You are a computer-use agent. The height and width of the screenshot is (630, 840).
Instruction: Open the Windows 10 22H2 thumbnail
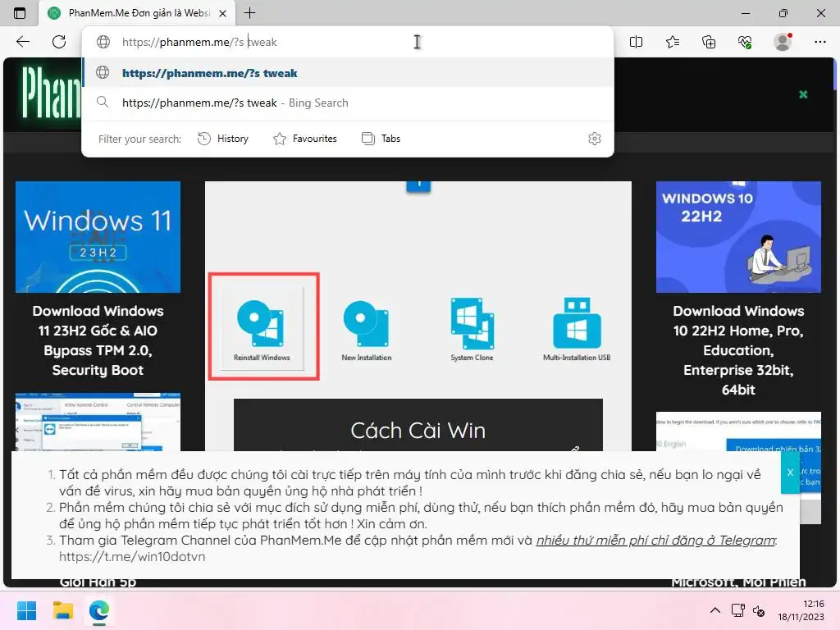tap(738, 237)
